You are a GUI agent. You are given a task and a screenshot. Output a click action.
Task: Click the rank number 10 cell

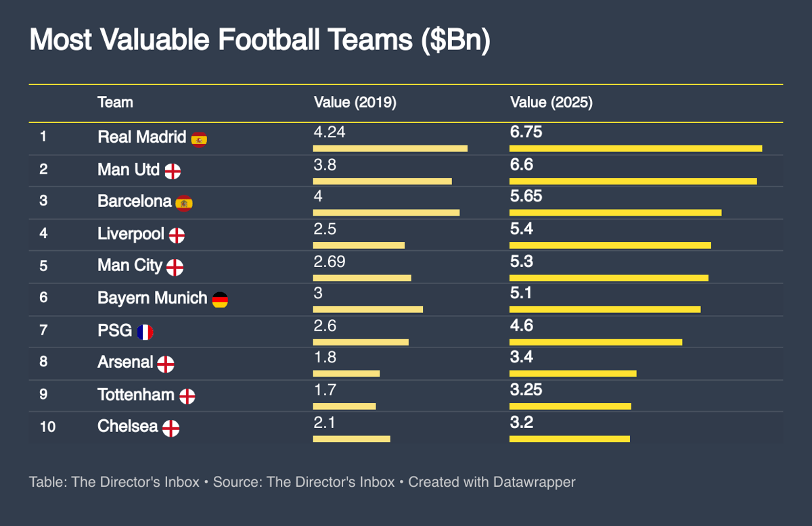tap(47, 427)
